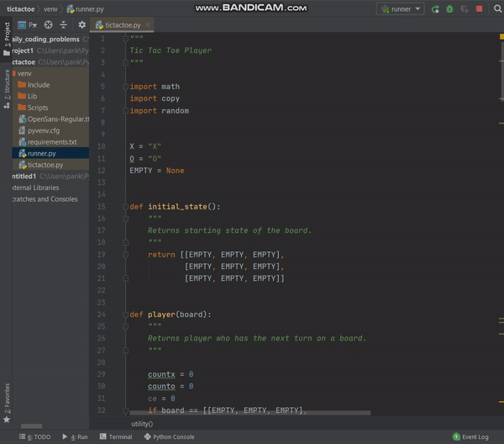Collapse the imports fold at line 5
The width and height of the screenshot is (504, 444).
(126, 87)
